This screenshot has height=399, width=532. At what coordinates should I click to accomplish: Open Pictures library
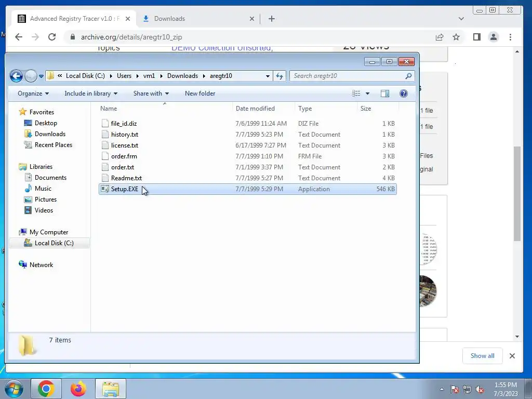46,199
